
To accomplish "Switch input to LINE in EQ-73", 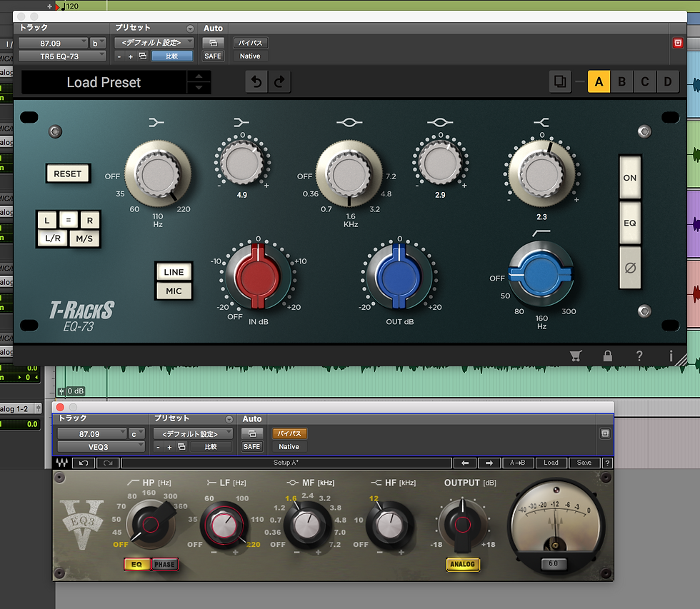I will (174, 272).
